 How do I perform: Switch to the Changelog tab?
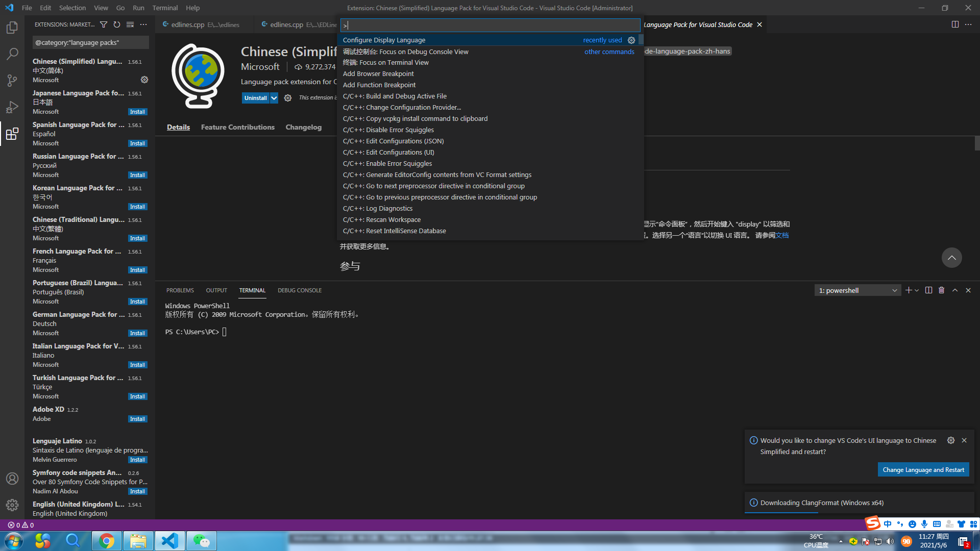point(304,127)
